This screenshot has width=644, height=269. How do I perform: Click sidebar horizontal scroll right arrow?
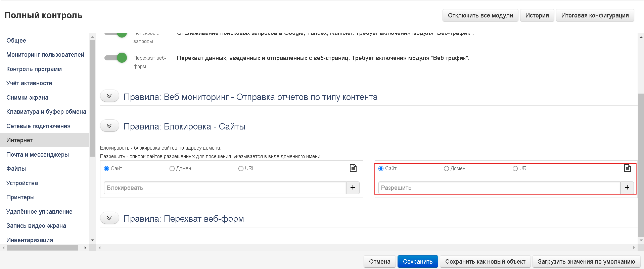tap(85, 248)
